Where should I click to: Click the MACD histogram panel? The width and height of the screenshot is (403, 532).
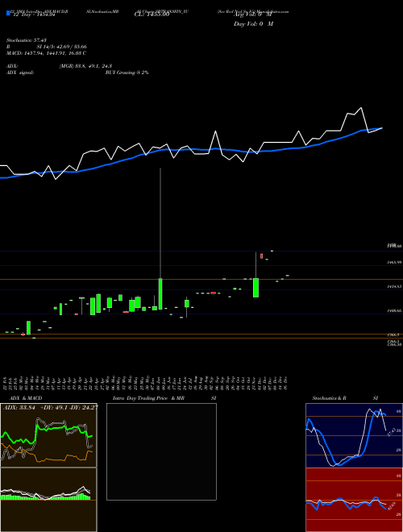tap(48, 500)
